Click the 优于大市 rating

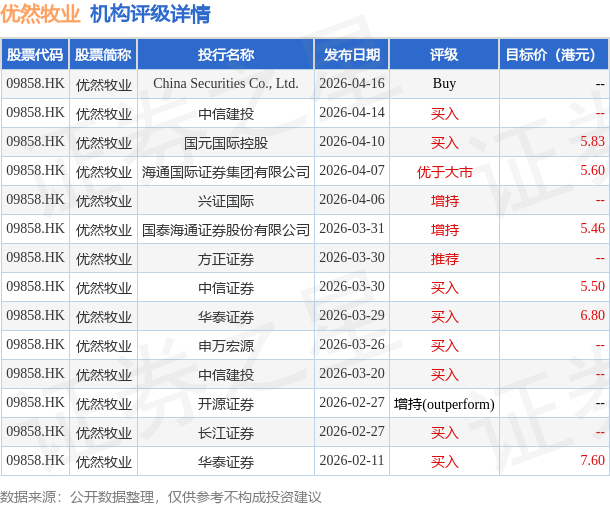[x=444, y=172]
